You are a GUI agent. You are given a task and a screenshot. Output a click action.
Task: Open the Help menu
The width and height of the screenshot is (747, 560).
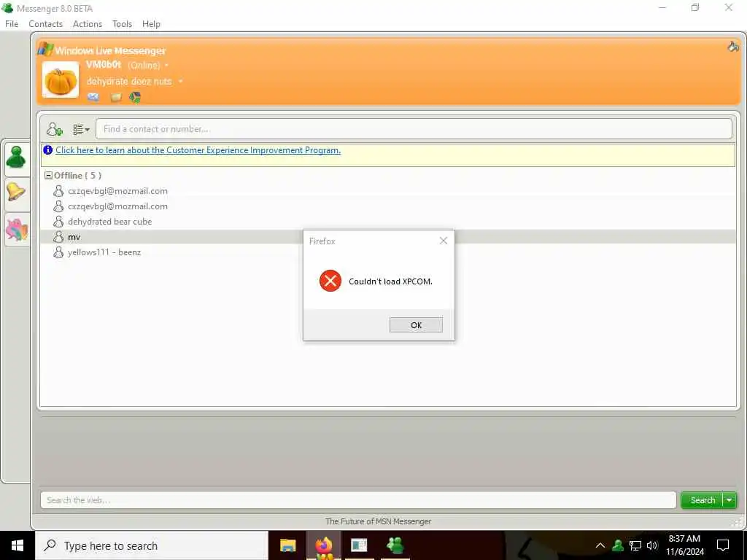[151, 24]
